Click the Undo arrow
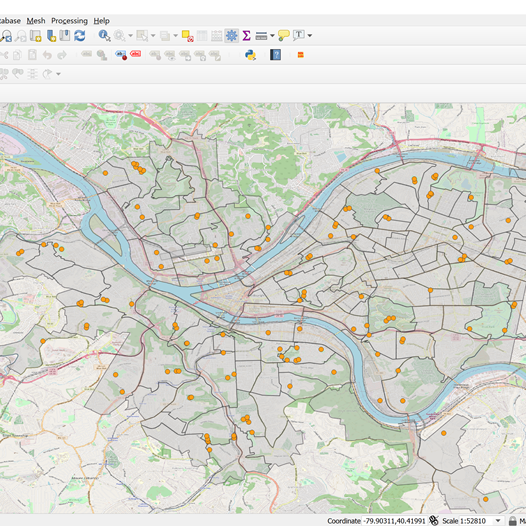 47,55
